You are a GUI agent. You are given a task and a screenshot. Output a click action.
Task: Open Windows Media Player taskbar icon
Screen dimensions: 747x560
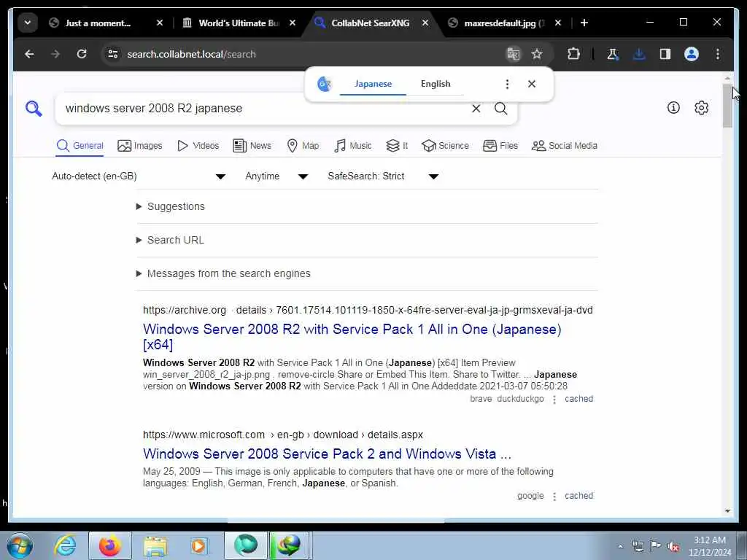pyautogui.click(x=198, y=545)
